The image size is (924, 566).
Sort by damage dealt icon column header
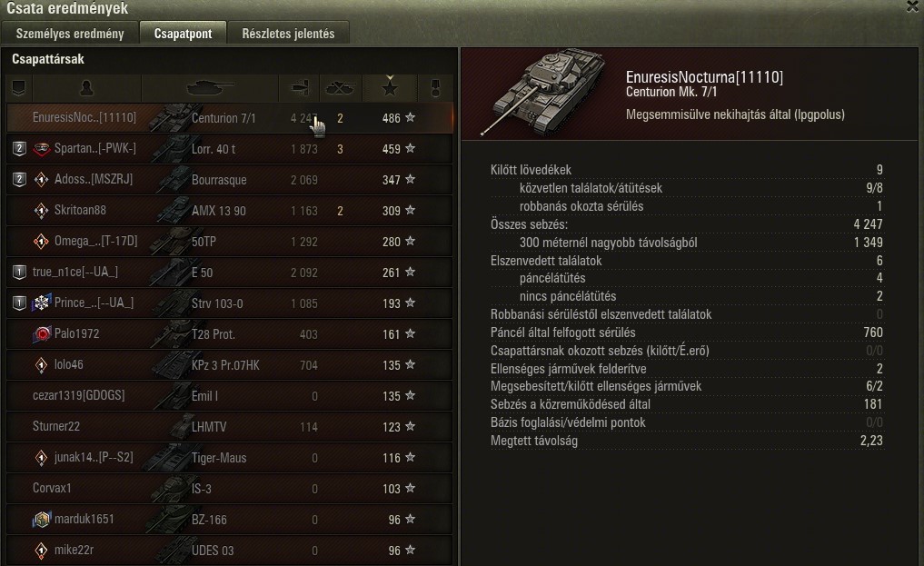pyautogui.click(x=299, y=88)
